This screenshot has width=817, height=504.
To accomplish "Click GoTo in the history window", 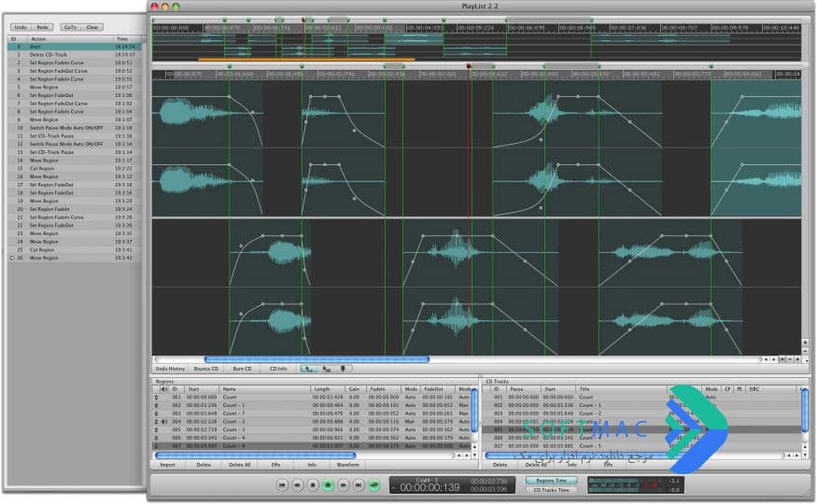I will click(x=70, y=26).
